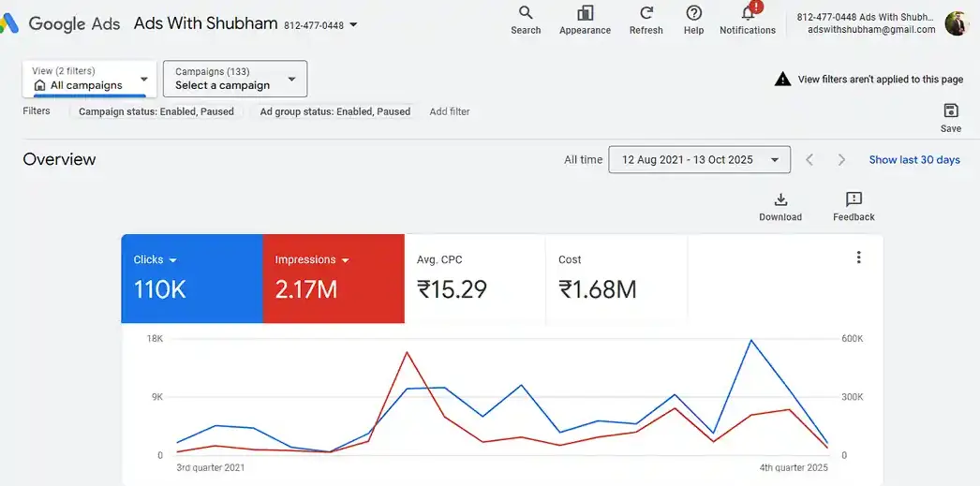The image size is (980, 486).
Task: Go to previous date range arrow
Action: click(809, 160)
